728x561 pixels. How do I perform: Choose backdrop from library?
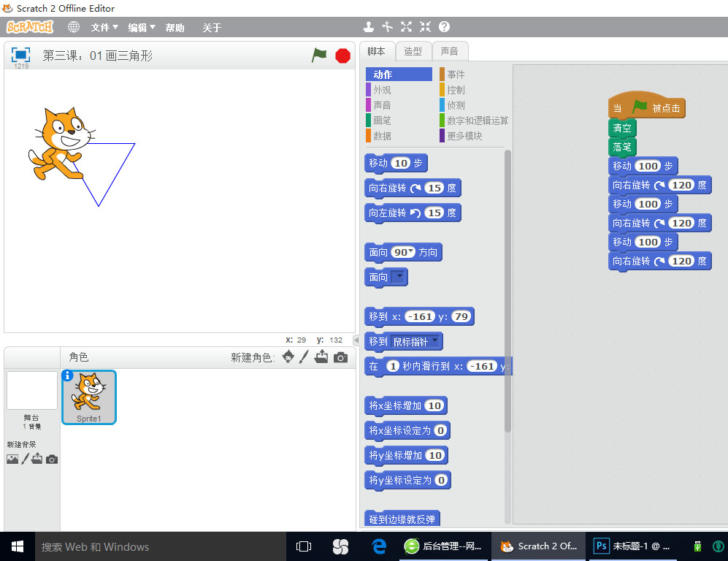12,459
